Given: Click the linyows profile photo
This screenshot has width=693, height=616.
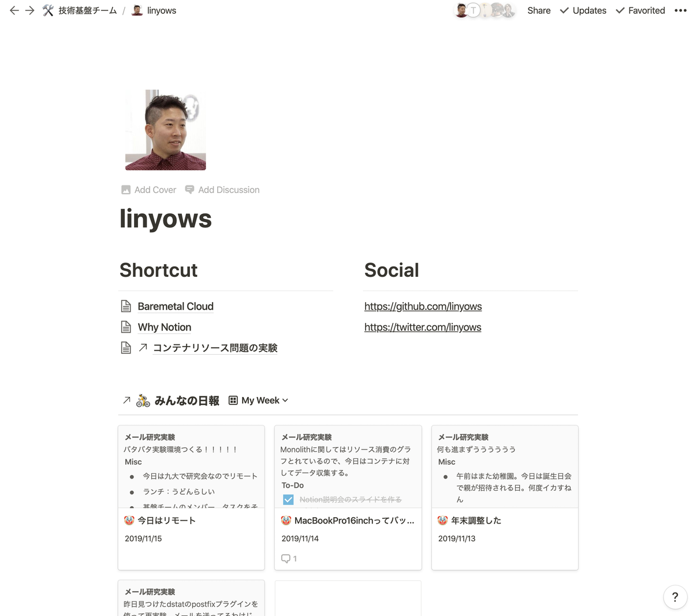Looking at the screenshot, I should pos(166,130).
